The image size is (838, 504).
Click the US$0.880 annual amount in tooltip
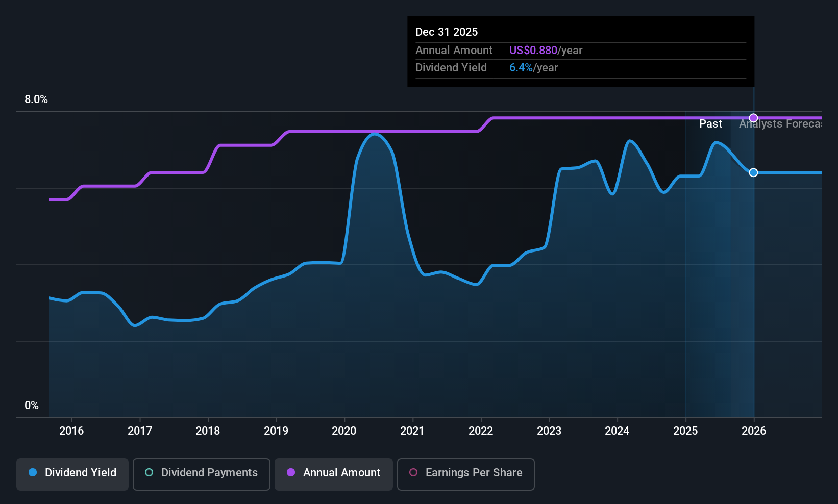[x=533, y=51]
